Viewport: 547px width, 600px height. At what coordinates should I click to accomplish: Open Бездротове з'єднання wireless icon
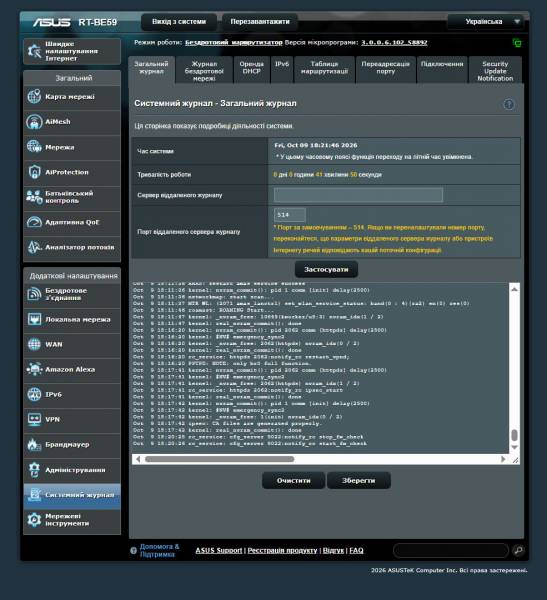(34, 294)
